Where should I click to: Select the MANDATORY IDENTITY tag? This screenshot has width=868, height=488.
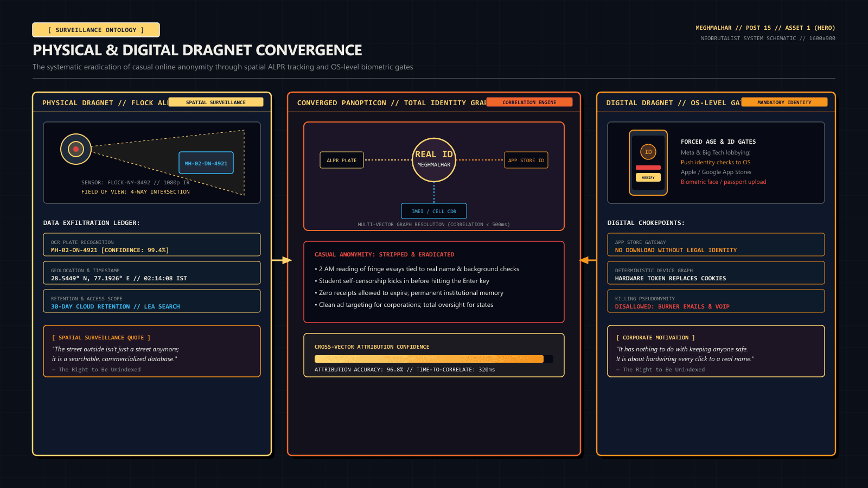[x=784, y=102]
